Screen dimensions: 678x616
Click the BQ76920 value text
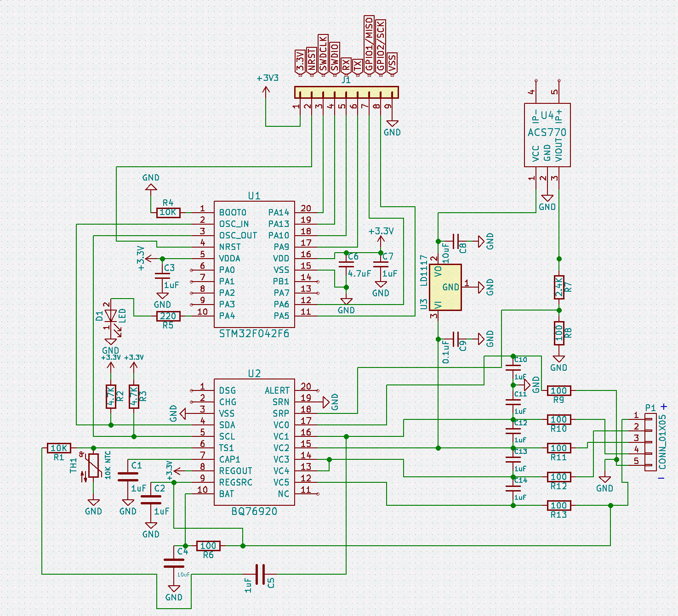point(254,511)
